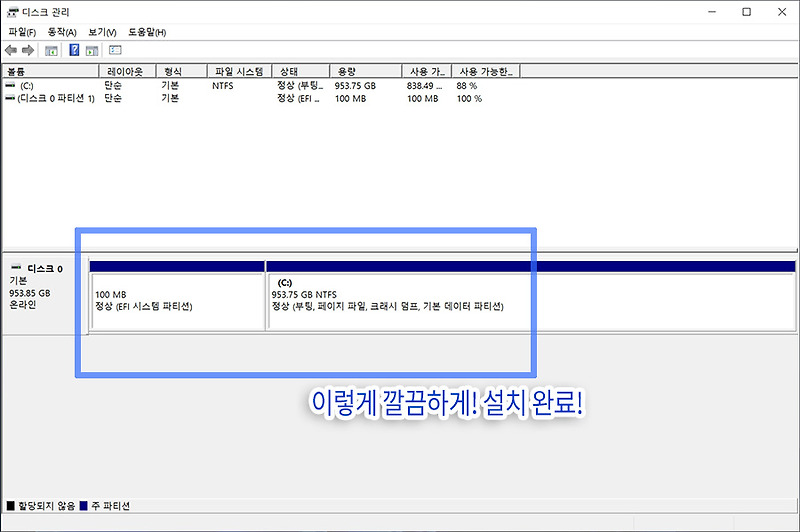
Task: Click the Disk Management app icon in title bar
Action: click(12, 12)
